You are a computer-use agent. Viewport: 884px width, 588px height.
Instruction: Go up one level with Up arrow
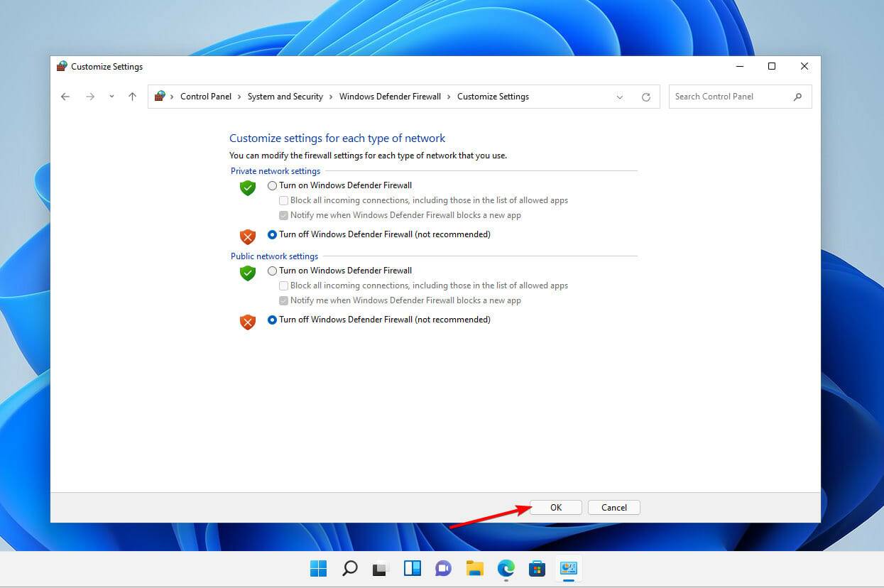coord(132,97)
